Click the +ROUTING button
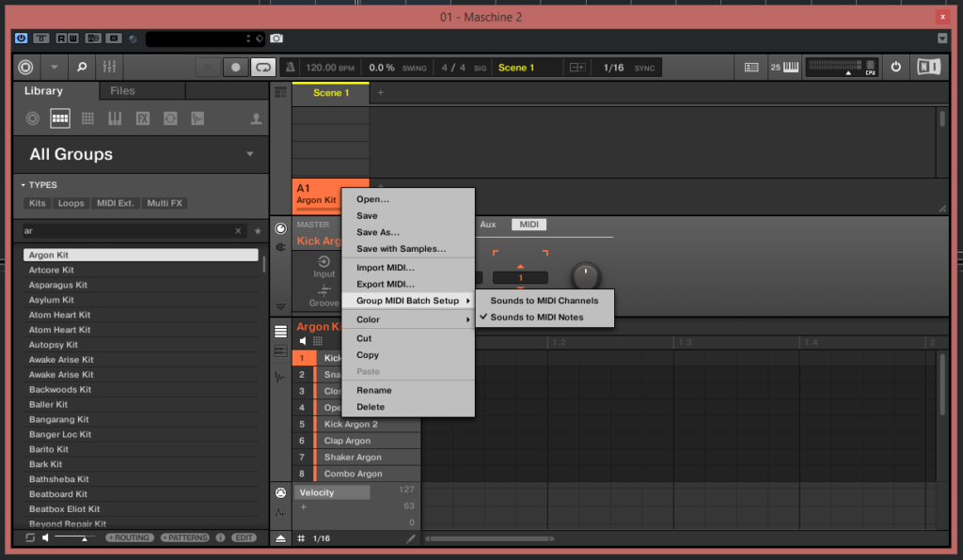Viewport: 963px width, 560px height. coord(130,537)
